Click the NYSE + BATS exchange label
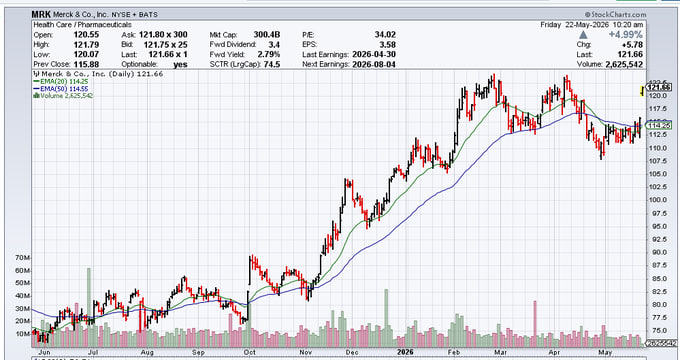 pos(134,15)
